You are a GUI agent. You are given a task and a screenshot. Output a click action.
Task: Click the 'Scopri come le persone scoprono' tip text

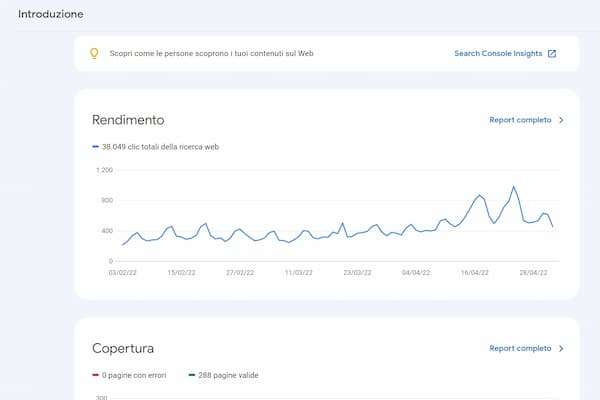211,54
